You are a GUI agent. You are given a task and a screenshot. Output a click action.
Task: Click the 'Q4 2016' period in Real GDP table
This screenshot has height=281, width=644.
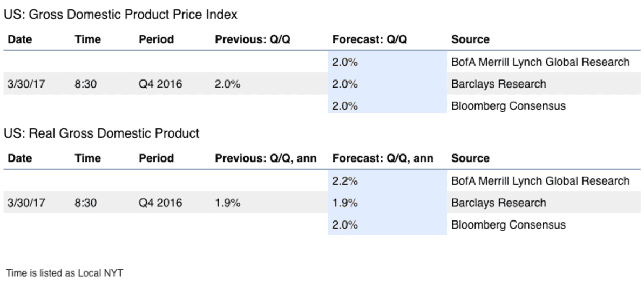[160, 203]
